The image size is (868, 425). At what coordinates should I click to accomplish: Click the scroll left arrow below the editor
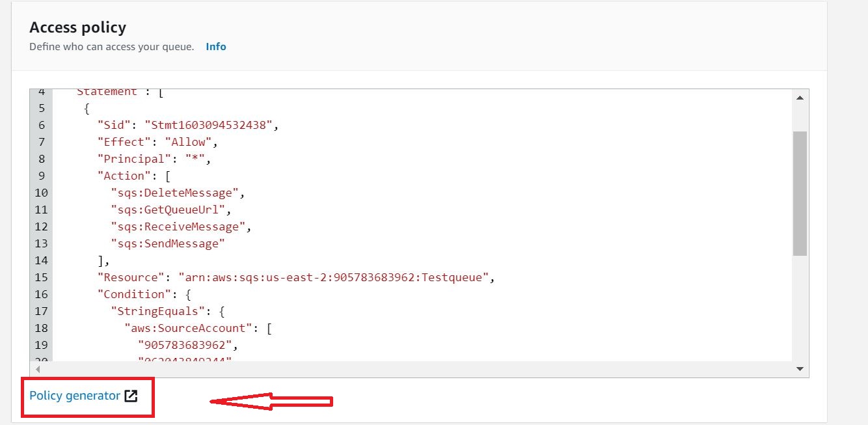point(37,370)
